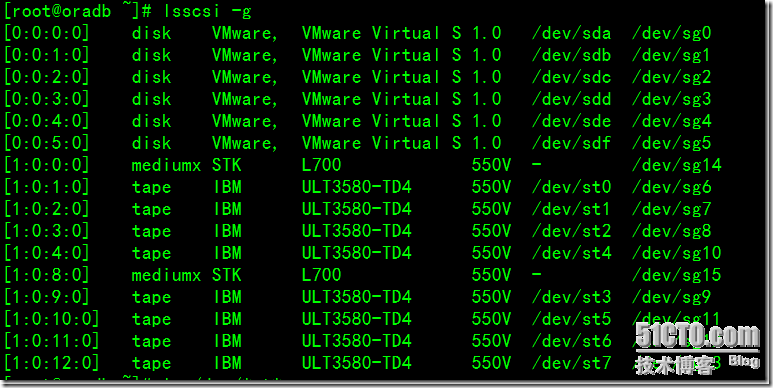Click the /dev/sdc device path
This screenshot has height=388, width=773.
tap(571, 77)
